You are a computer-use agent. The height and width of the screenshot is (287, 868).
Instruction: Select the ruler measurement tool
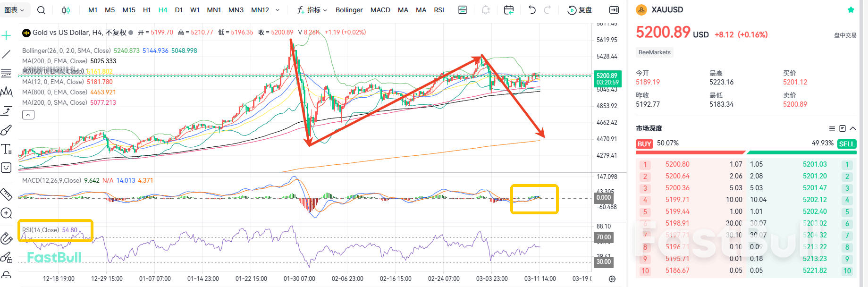point(7,194)
